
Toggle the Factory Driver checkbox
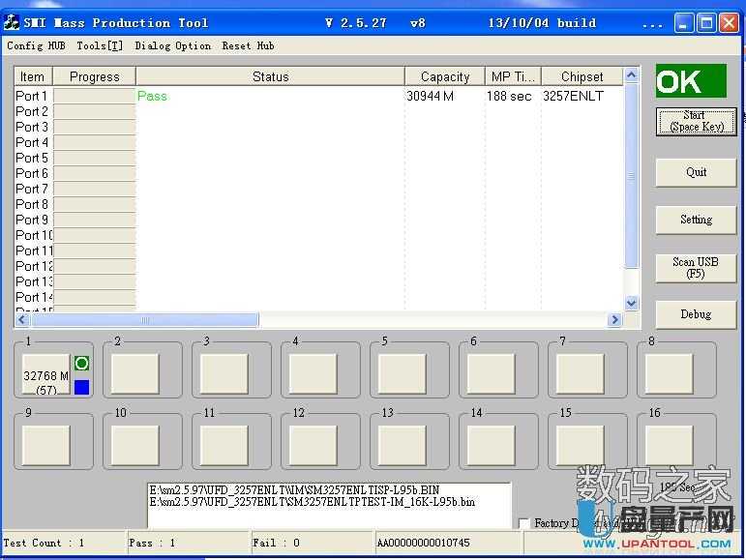(x=523, y=523)
